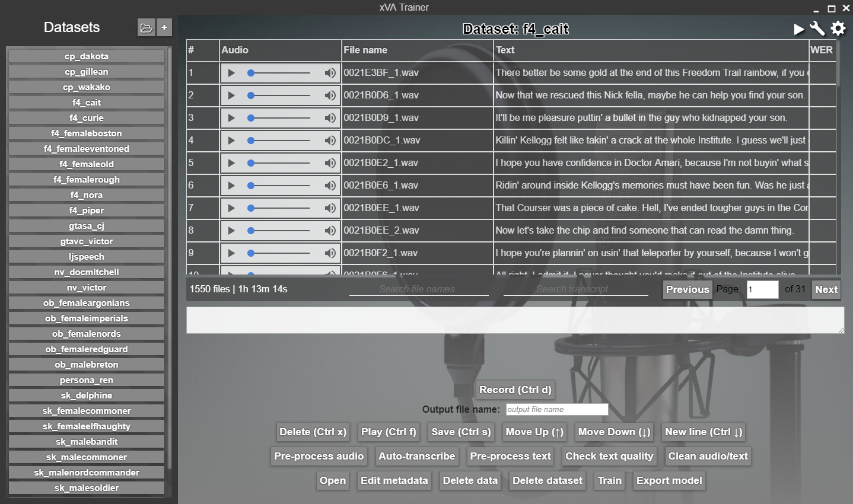Mute the volume icon on row 2

tap(330, 95)
